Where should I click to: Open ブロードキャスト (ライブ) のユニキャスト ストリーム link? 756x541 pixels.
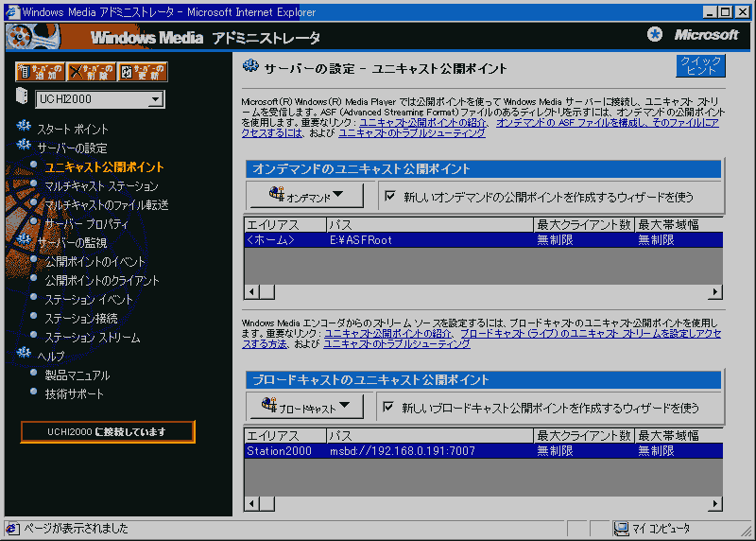pyautogui.click(x=591, y=334)
